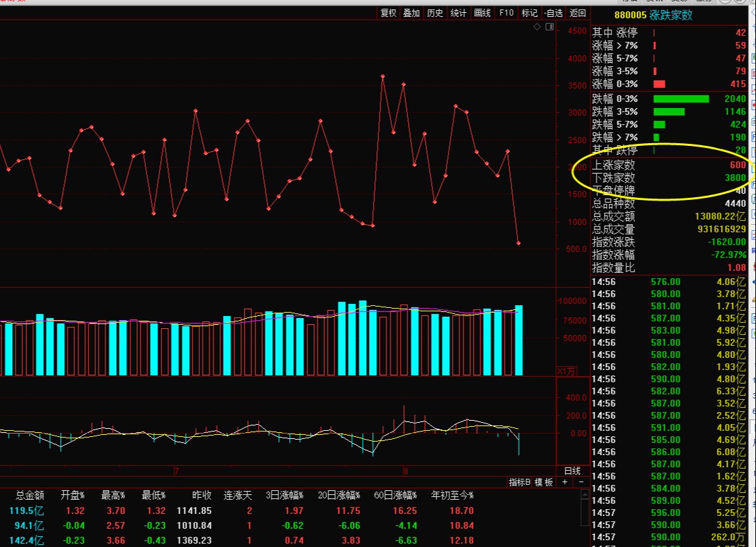
Task: Click the 涨幅 0-3% red bar
Action: (659, 84)
